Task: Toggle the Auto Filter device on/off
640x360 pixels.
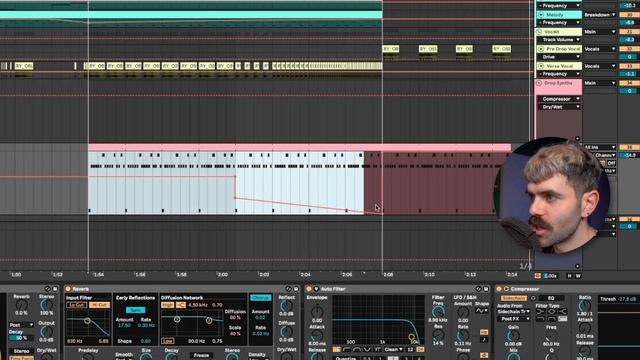Action: (x=309, y=289)
